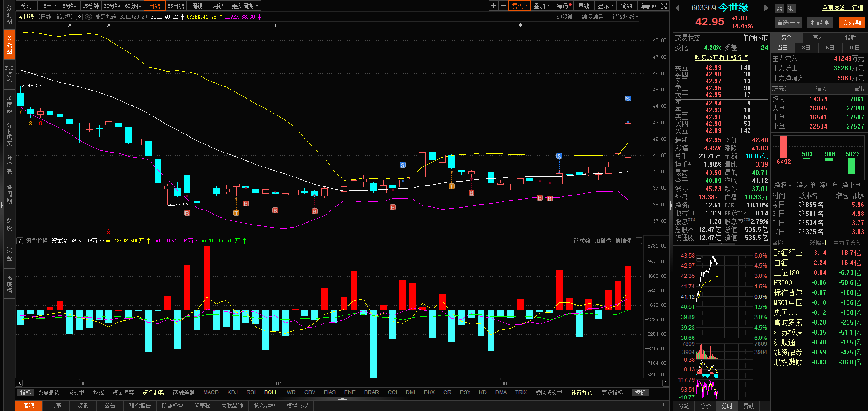Click 购买L2查看十档行情 link
This screenshot has width=868, height=411.
point(721,57)
